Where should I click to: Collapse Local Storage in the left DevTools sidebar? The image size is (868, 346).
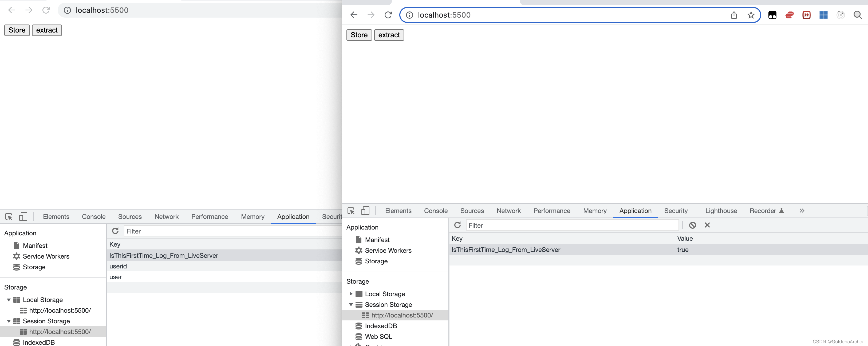click(x=9, y=300)
